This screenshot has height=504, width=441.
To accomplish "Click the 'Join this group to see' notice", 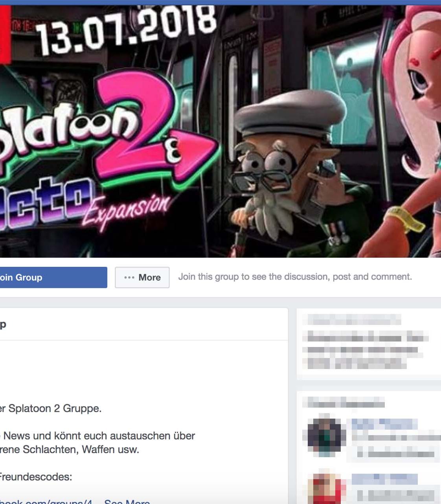I will 295,277.
